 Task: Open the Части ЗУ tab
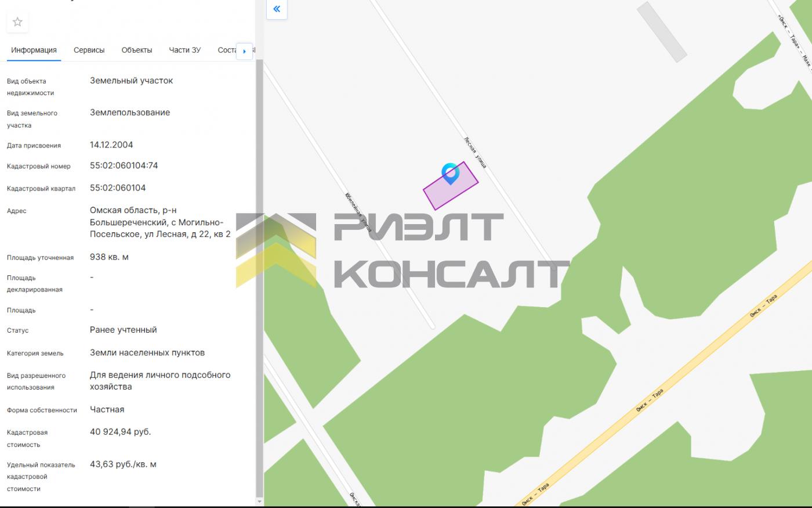[185, 51]
